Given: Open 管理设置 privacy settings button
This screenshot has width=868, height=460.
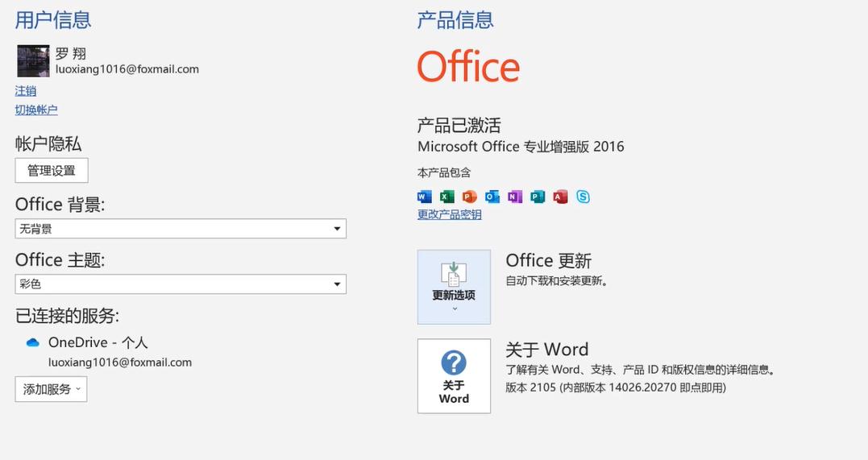Looking at the screenshot, I should [52, 171].
